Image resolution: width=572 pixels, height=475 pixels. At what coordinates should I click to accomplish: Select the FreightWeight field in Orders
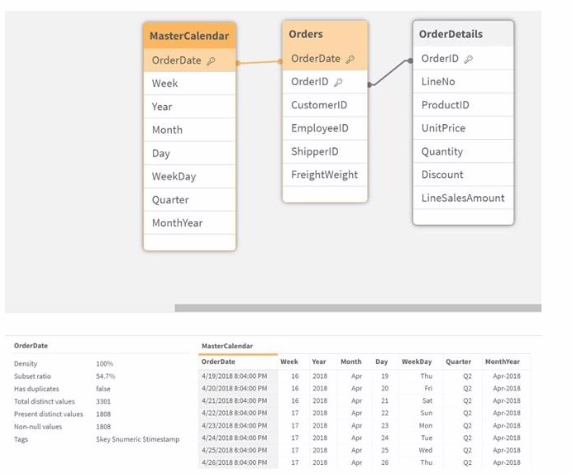[325, 175]
